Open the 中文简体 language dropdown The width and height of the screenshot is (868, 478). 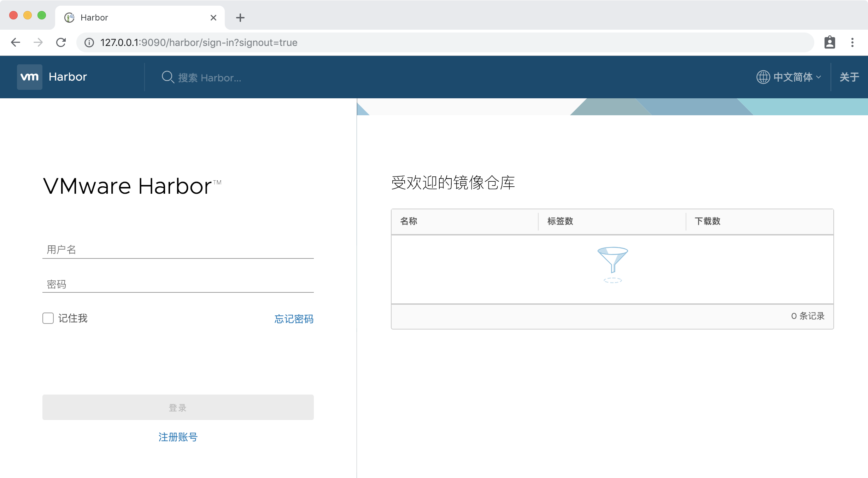coord(793,77)
